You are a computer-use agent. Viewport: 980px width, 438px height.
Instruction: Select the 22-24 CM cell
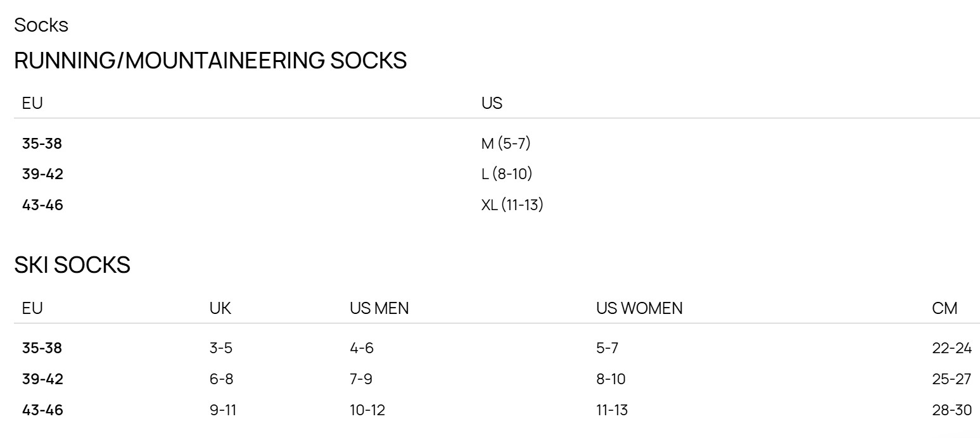click(x=951, y=348)
